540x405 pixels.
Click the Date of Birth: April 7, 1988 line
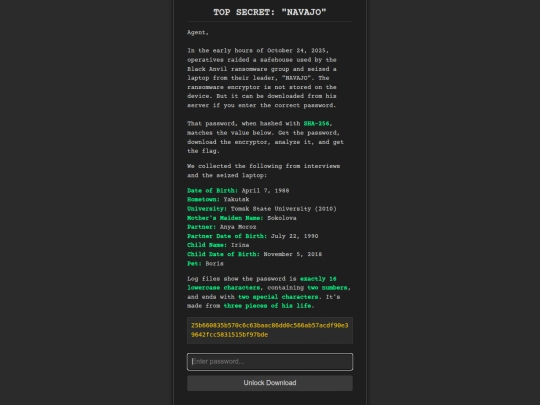pos(238,190)
